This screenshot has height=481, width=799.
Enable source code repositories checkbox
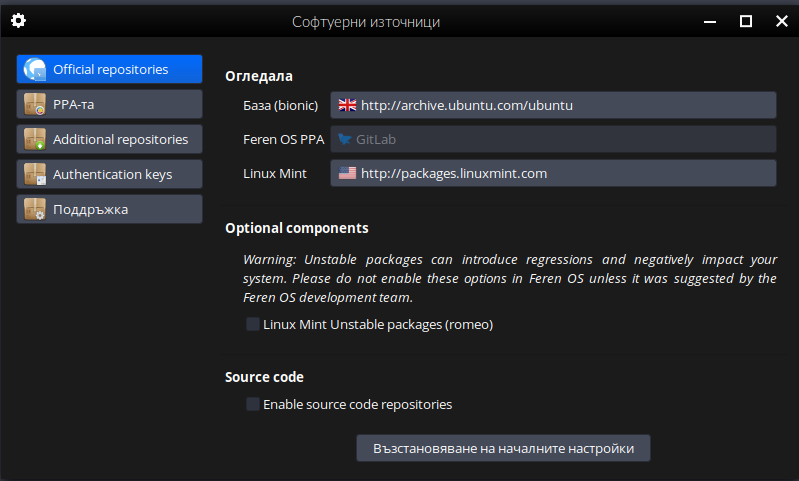(253, 404)
